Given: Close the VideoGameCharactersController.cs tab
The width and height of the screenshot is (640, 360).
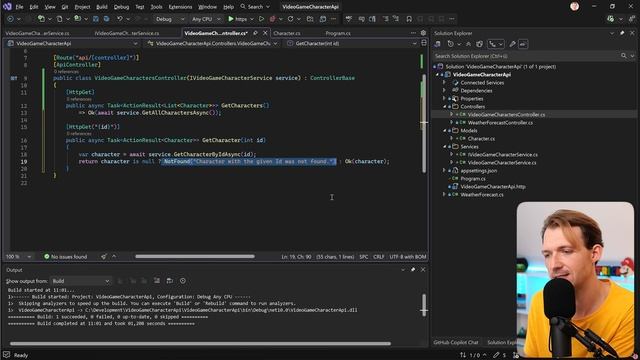Looking at the screenshot, I should coord(265,33).
